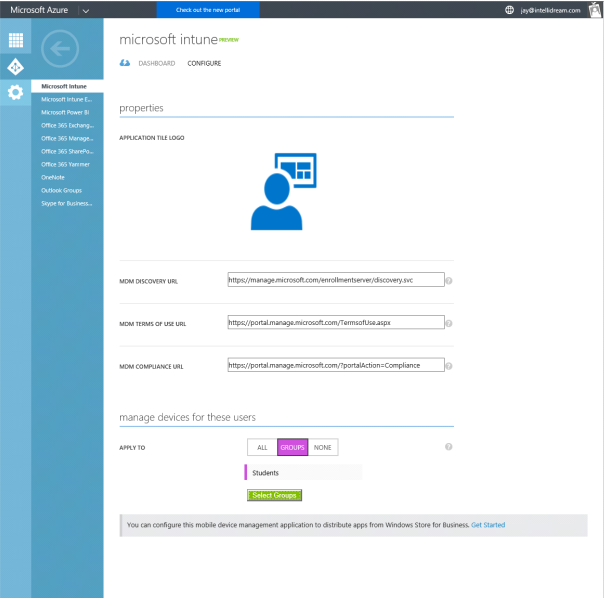Set Apply To scope to ALL
This screenshot has height=598, width=604.
261,447
